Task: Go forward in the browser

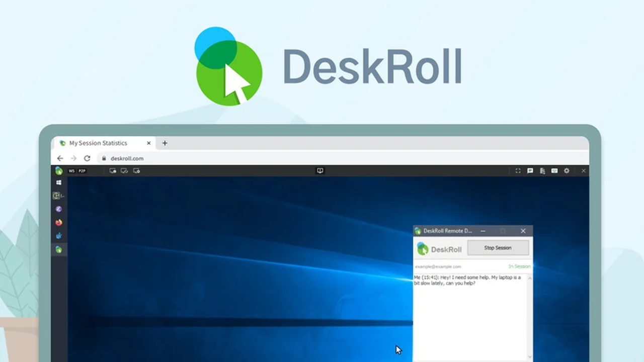Action: pos(73,158)
